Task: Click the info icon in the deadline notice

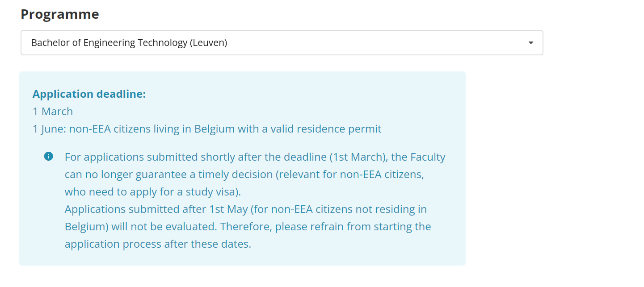Action: [49, 157]
